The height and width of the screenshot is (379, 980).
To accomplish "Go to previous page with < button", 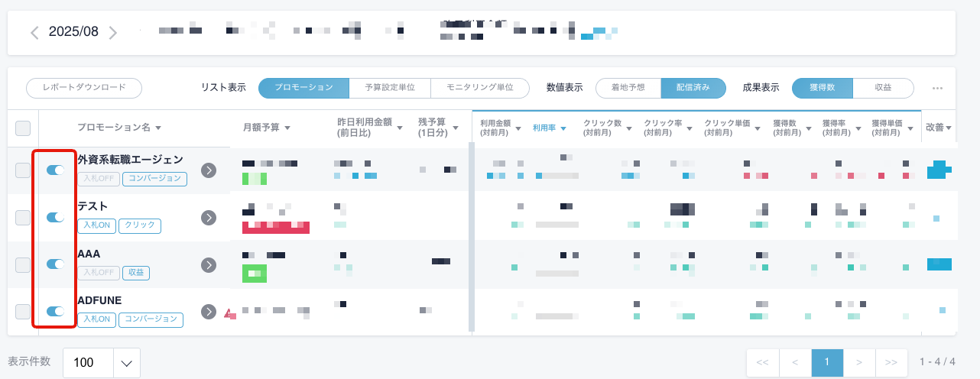I will pos(794,362).
